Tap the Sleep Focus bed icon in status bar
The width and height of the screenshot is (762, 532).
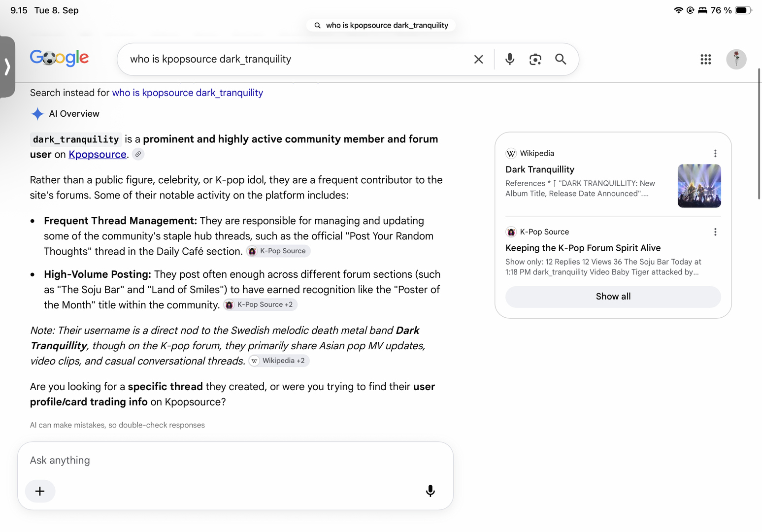(702, 10)
